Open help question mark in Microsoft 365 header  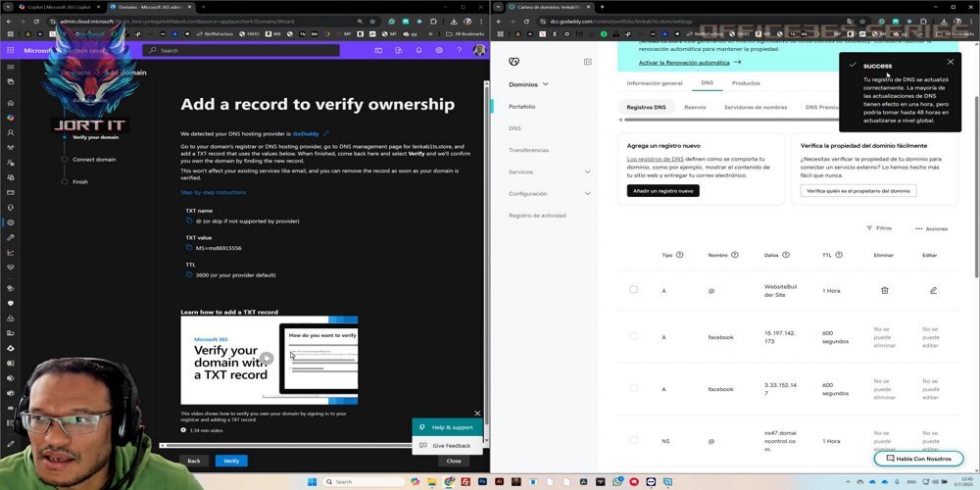pyautogui.click(x=459, y=50)
